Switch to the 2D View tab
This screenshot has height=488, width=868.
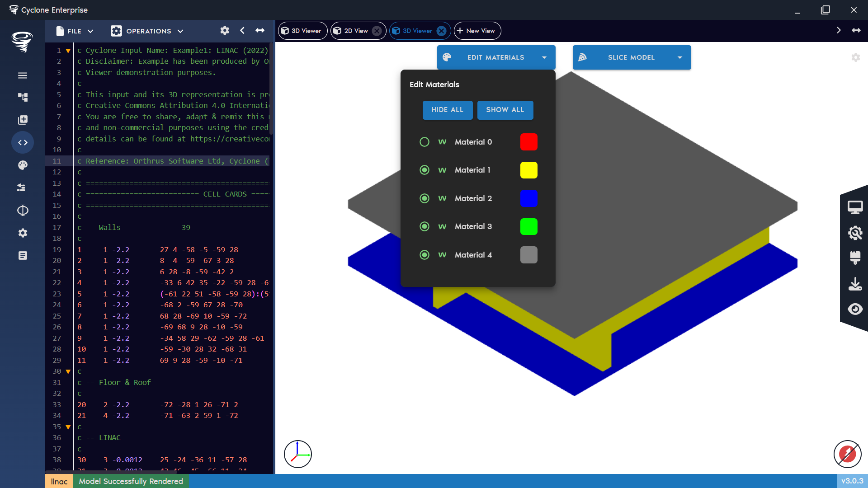pyautogui.click(x=357, y=30)
